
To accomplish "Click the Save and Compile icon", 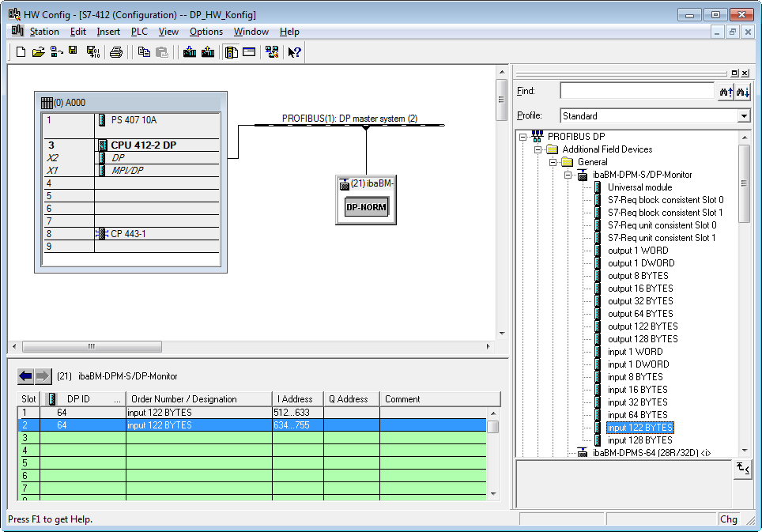I will click(x=92, y=52).
